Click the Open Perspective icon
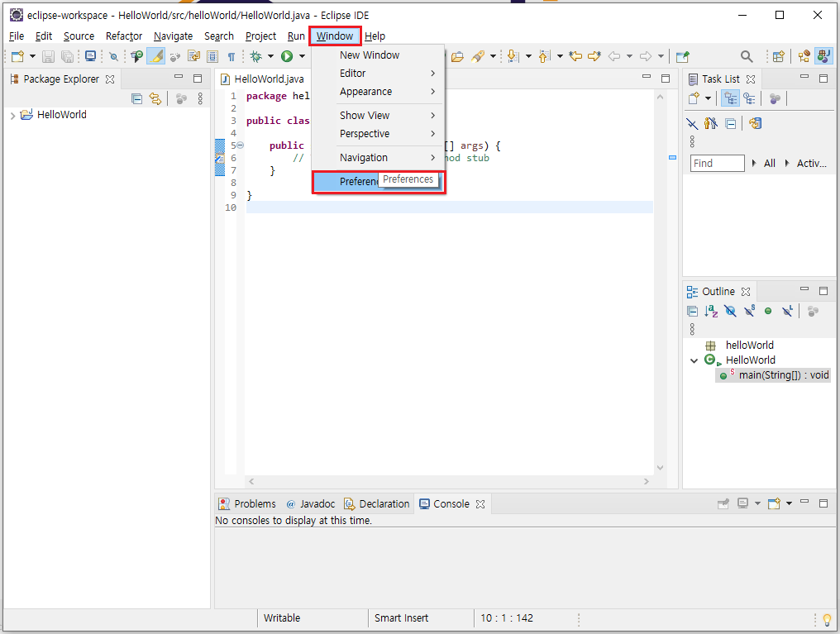The width and height of the screenshot is (840, 634). [x=778, y=56]
